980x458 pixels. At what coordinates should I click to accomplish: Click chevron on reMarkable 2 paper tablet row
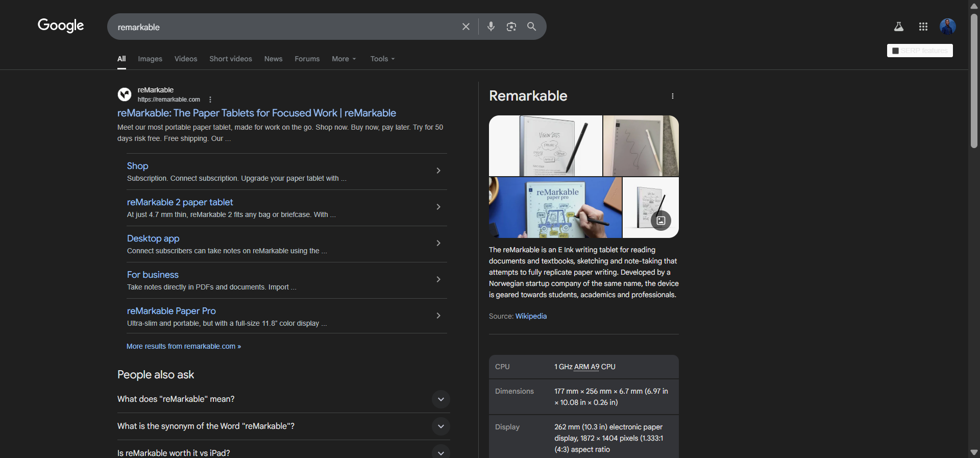(438, 207)
